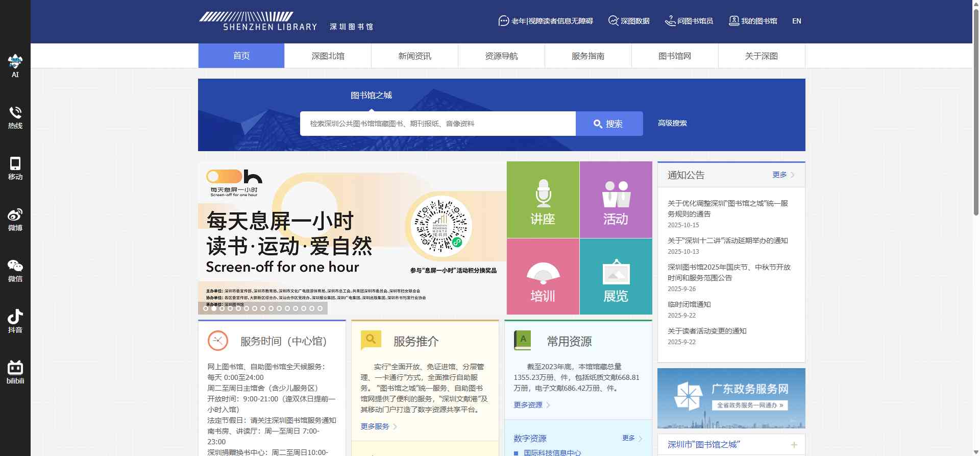Select the 讲座 lecture microphone tile
Viewport: 980px width, 456px height.
point(543,200)
